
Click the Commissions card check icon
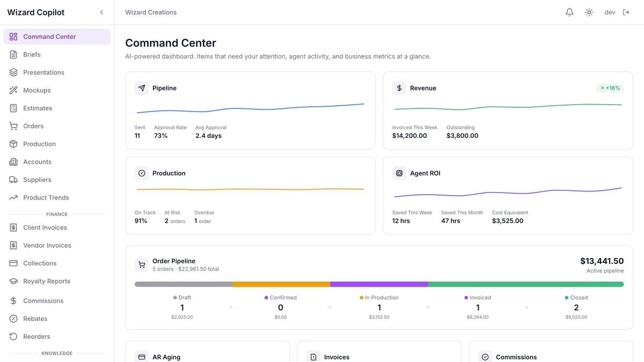pyautogui.click(x=485, y=357)
